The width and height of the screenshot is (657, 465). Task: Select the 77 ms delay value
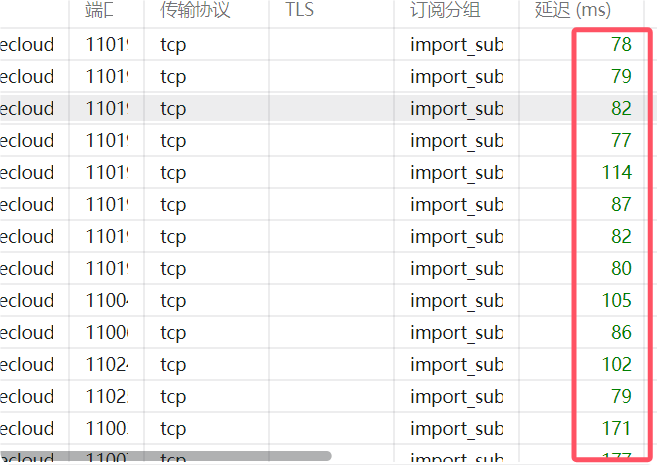click(621, 140)
